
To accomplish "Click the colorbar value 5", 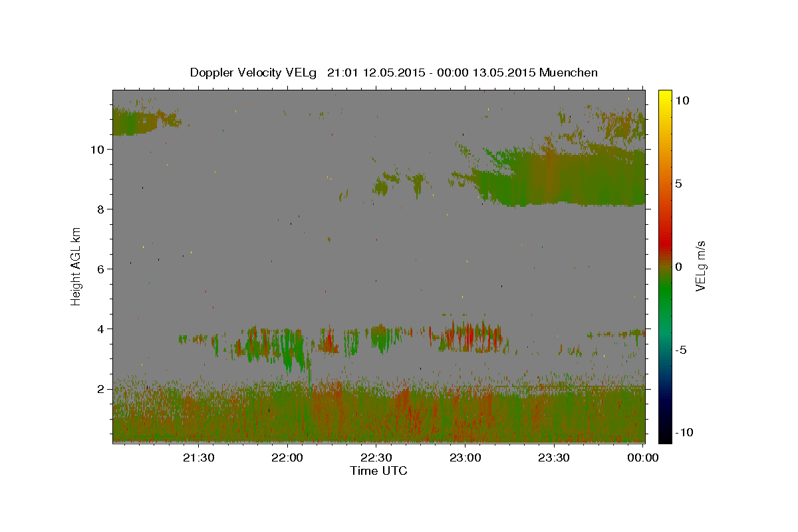I will coord(679,184).
